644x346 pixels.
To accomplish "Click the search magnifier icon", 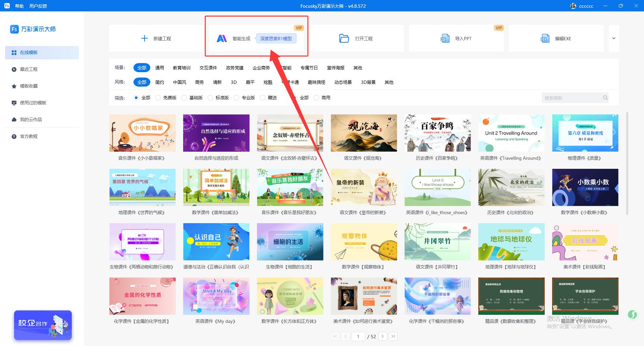I will coord(605,98).
